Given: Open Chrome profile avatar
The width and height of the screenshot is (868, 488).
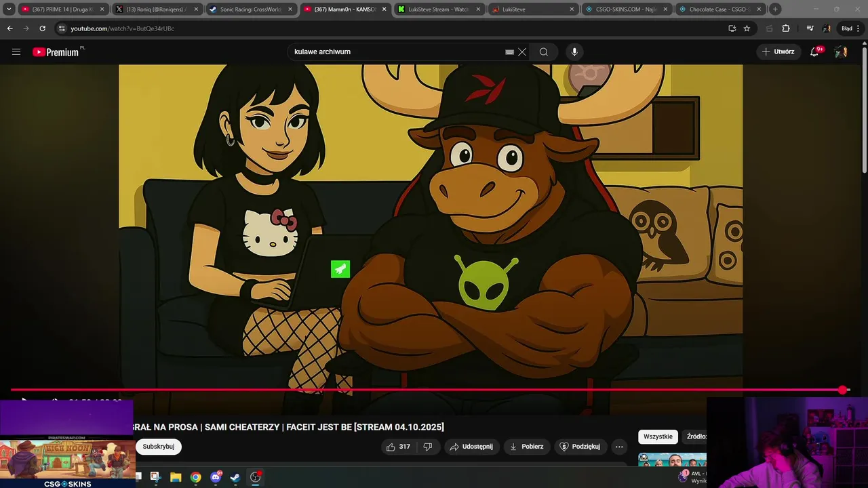Looking at the screenshot, I should 827,28.
